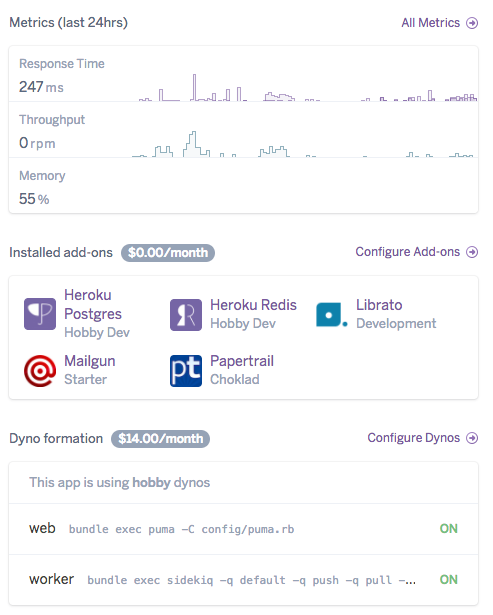
Task: Open the All Metrics link
Action: pyautogui.click(x=430, y=23)
